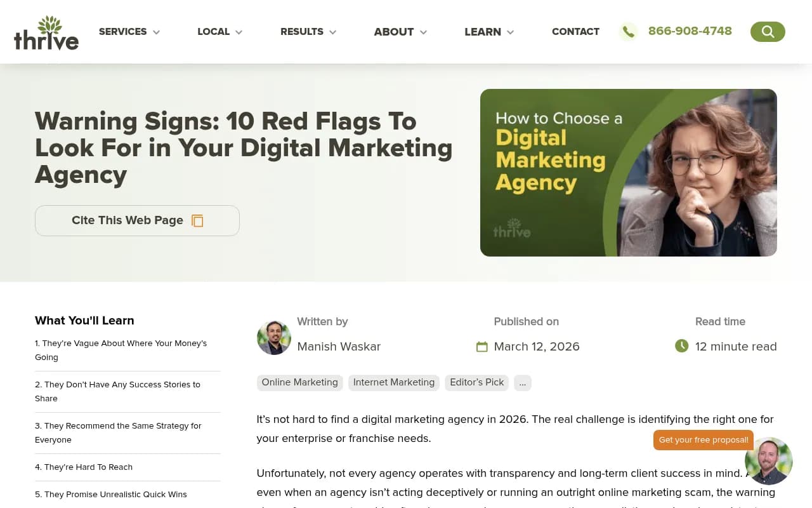Click the March 12, 2026 publish date

pos(537,347)
